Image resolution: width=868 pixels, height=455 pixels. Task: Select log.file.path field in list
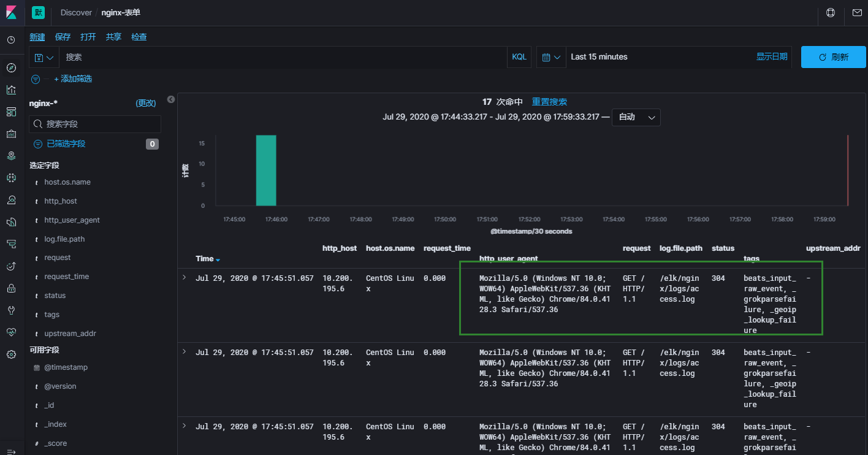pyautogui.click(x=64, y=239)
